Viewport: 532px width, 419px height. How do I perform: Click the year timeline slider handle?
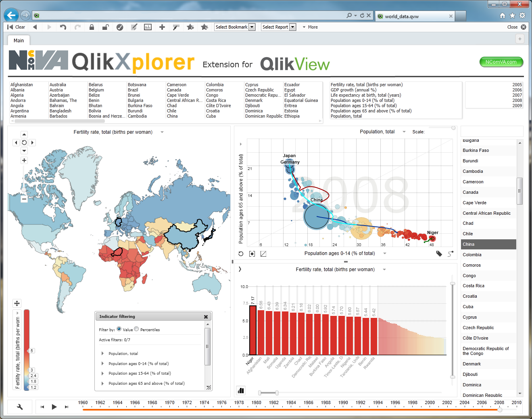[500, 409]
